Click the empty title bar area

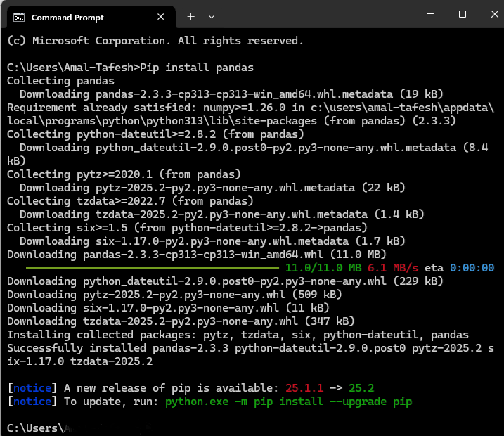(x=316, y=15)
